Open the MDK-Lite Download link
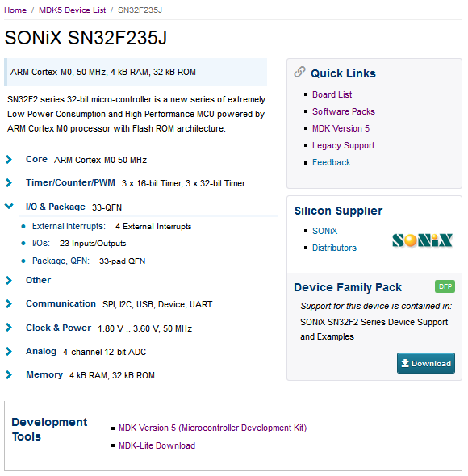 (x=157, y=445)
